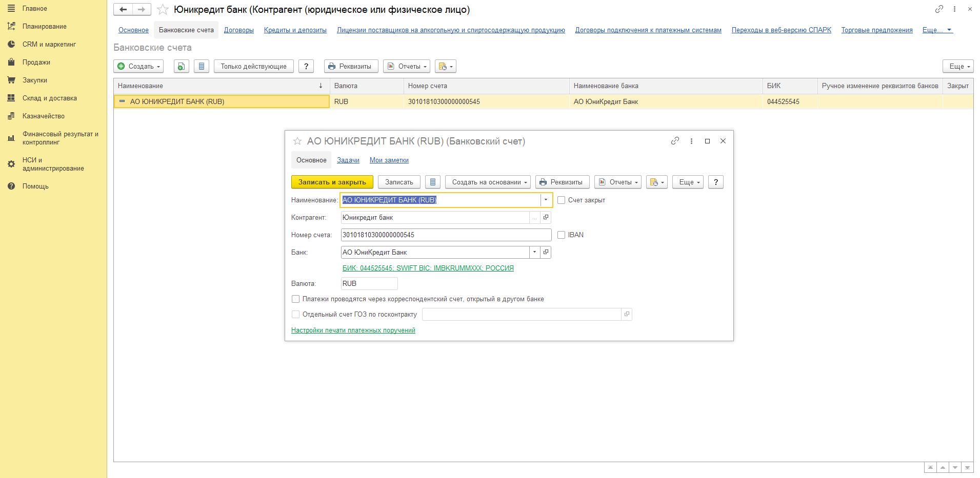Image resolution: width=980 pixels, height=478 pixels.
Task: Click the copy-account icon next to Создать
Action: (x=182, y=67)
